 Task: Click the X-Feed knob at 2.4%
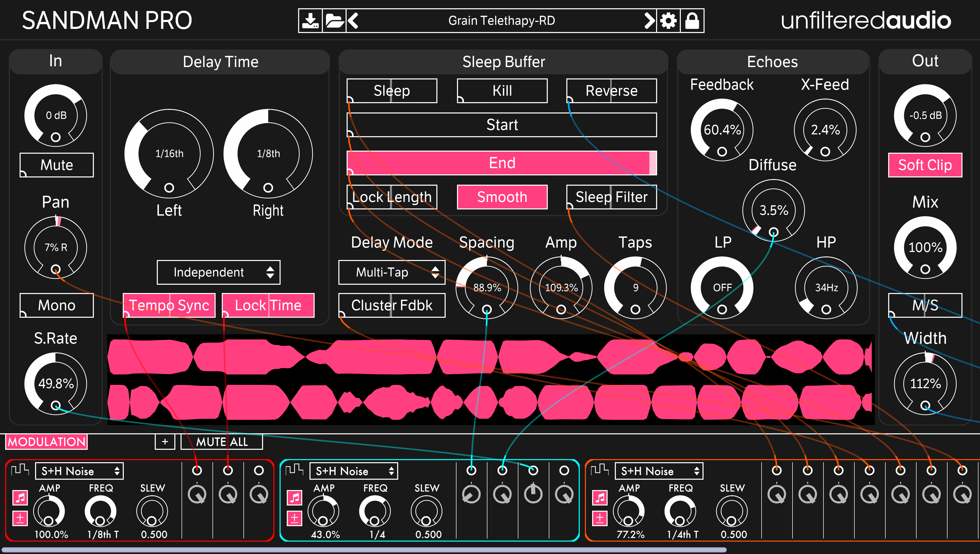click(x=825, y=130)
